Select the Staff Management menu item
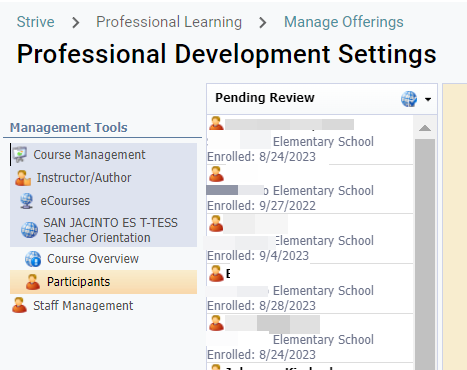 coord(83,305)
